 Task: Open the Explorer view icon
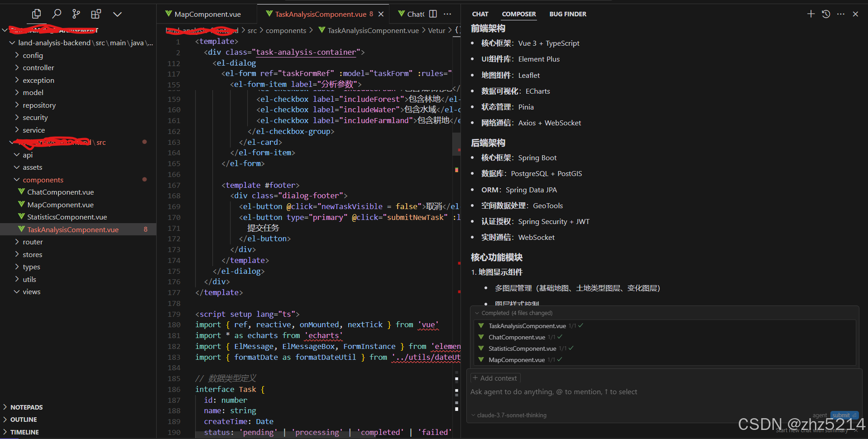36,14
